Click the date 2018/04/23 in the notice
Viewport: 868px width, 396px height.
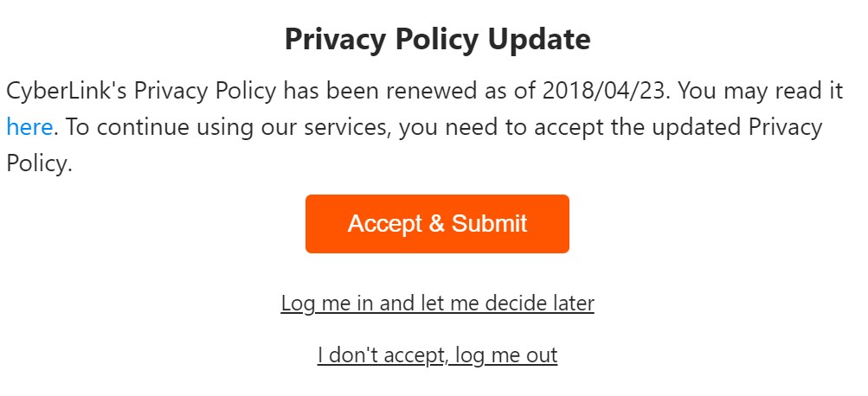[605, 91]
